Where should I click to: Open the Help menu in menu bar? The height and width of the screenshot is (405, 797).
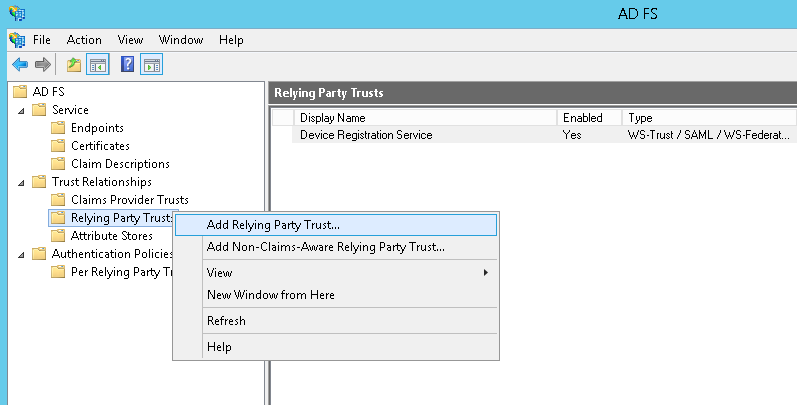point(231,40)
